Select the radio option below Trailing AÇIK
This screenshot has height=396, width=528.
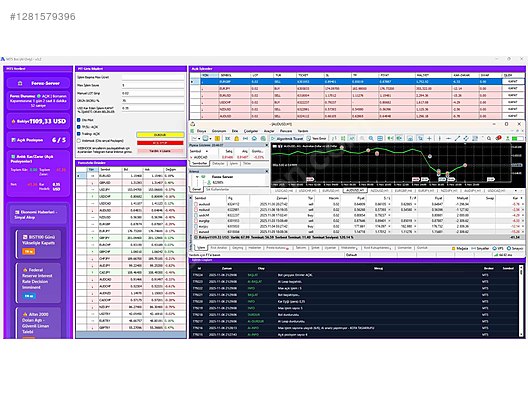click(79, 141)
